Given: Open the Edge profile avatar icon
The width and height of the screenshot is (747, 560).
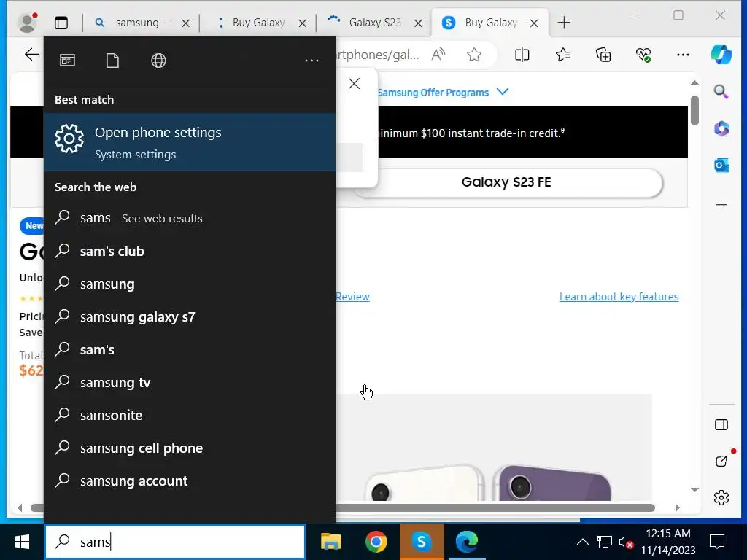Looking at the screenshot, I should click(x=27, y=23).
